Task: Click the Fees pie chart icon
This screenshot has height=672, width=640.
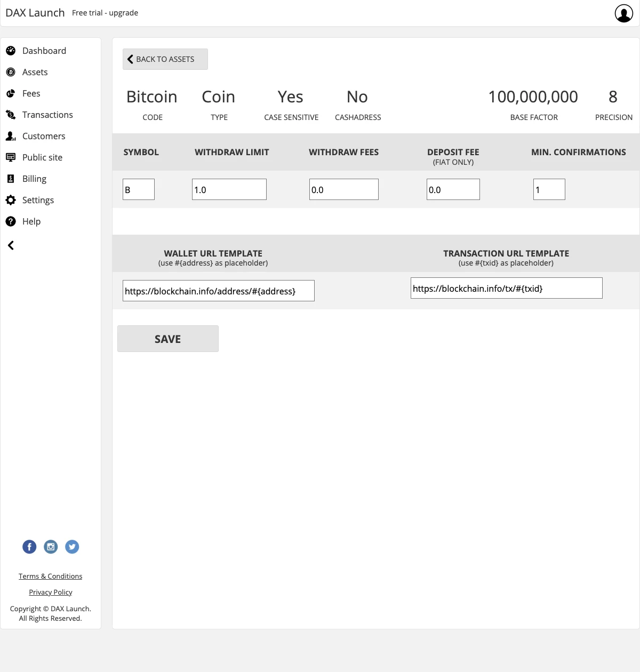Action: (11, 93)
